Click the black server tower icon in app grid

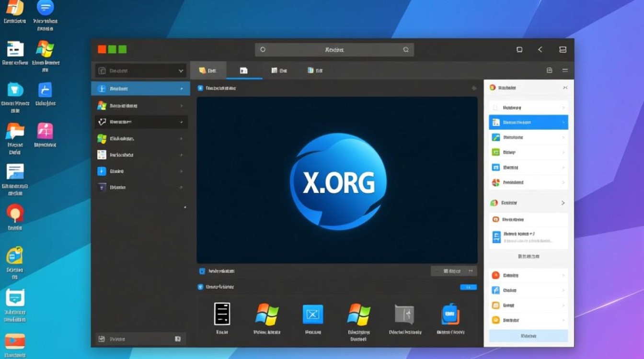222,314
